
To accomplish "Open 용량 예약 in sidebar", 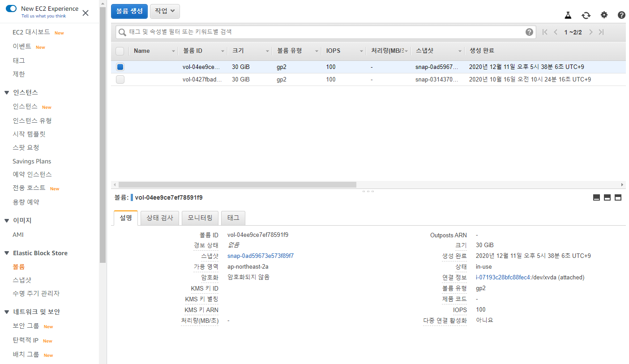I will coord(26,202).
